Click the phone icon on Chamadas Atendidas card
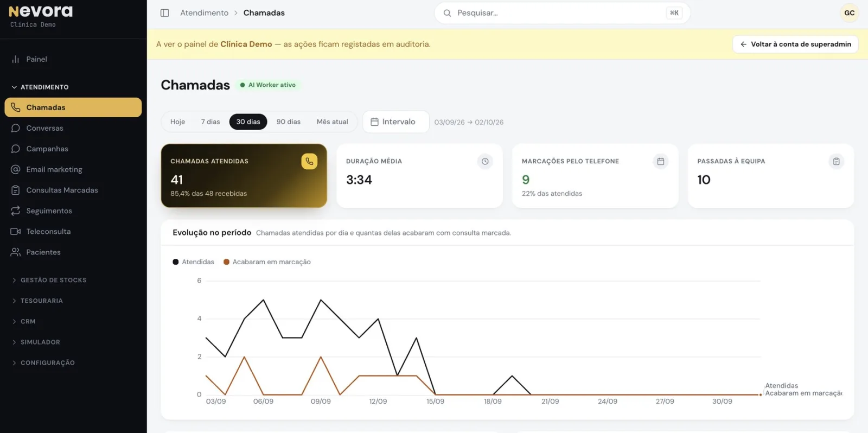The width and height of the screenshot is (868, 433). coord(309,161)
